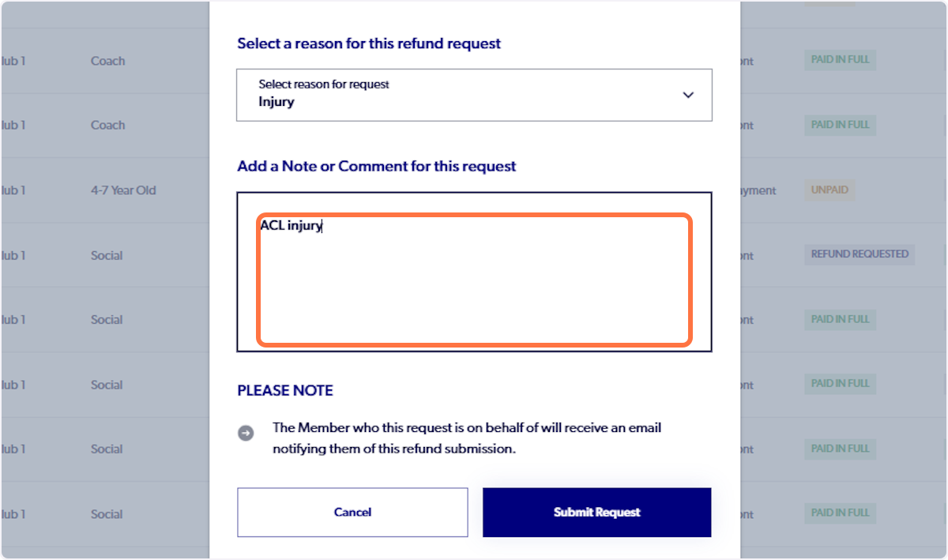Click the 'PLEASE NOTE' heading
Screen dimensions: 948x560
click(x=284, y=390)
